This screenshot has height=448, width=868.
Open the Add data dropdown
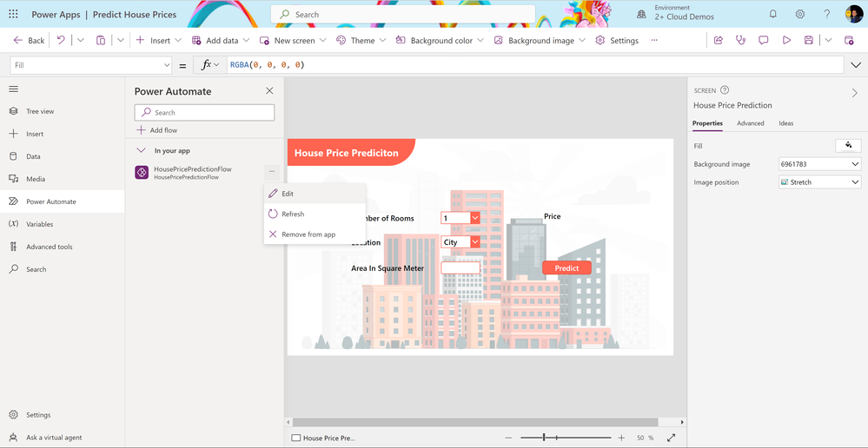click(221, 41)
